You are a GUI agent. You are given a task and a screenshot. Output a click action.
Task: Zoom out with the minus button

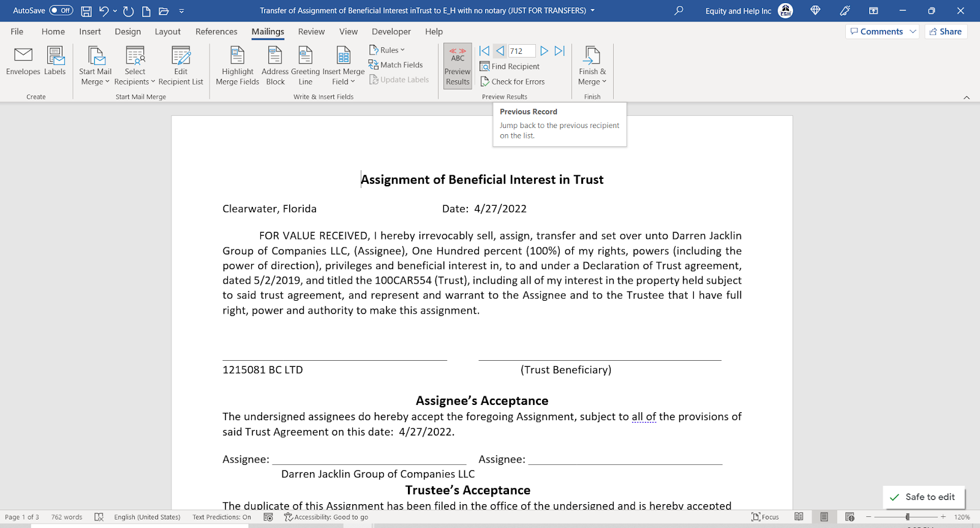click(x=869, y=517)
